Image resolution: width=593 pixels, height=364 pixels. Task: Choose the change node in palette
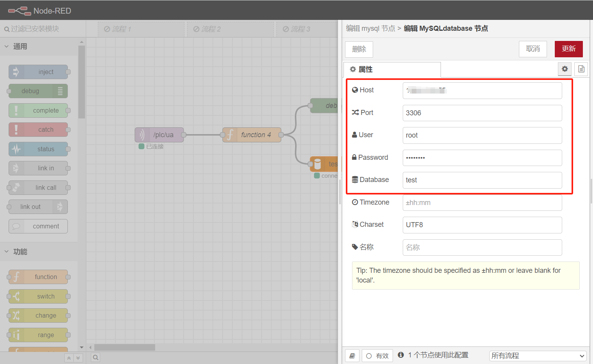point(38,316)
